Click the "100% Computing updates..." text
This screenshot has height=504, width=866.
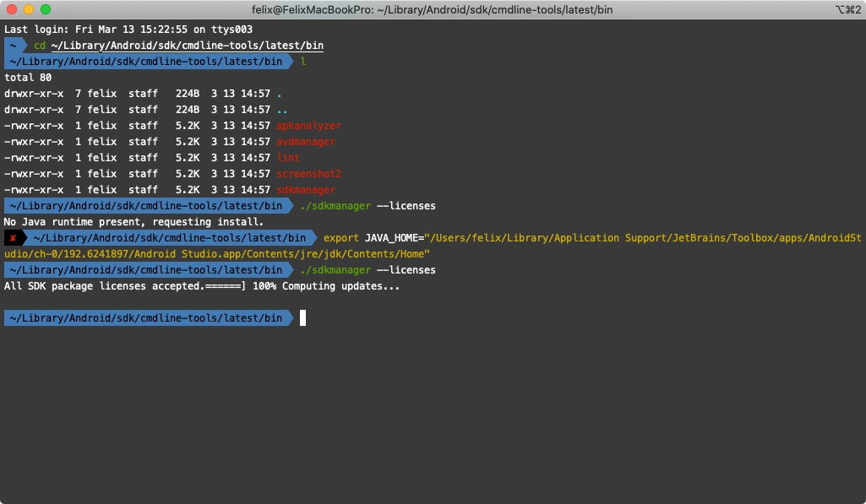(x=326, y=286)
